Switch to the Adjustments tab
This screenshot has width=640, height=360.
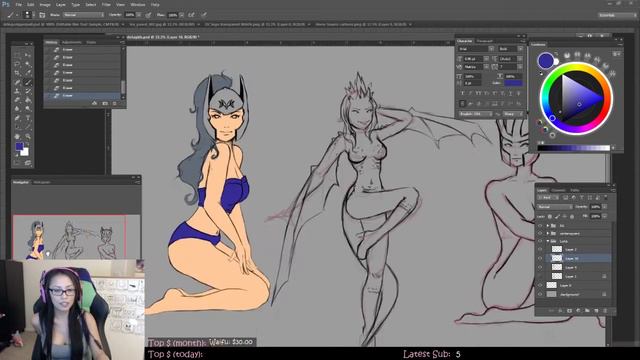coord(71,42)
